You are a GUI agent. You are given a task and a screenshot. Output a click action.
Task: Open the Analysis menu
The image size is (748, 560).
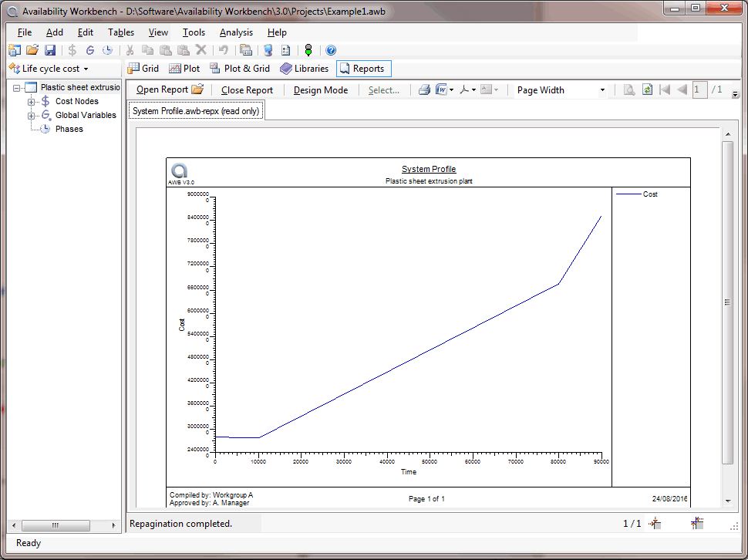tap(236, 32)
